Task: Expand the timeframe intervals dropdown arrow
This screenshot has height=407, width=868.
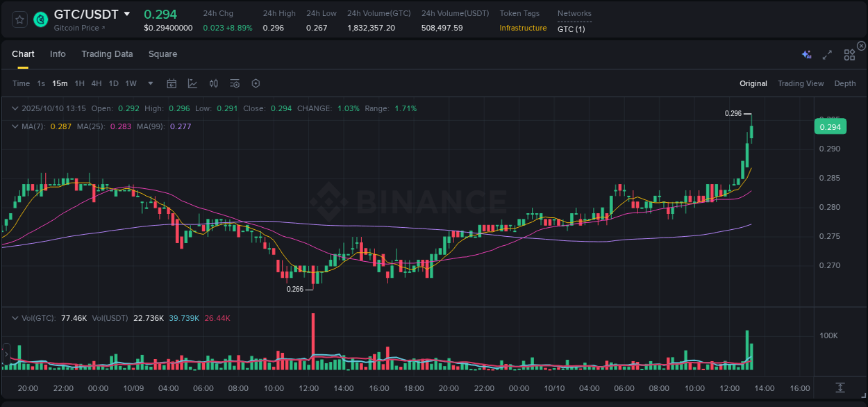Action: pos(149,83)
